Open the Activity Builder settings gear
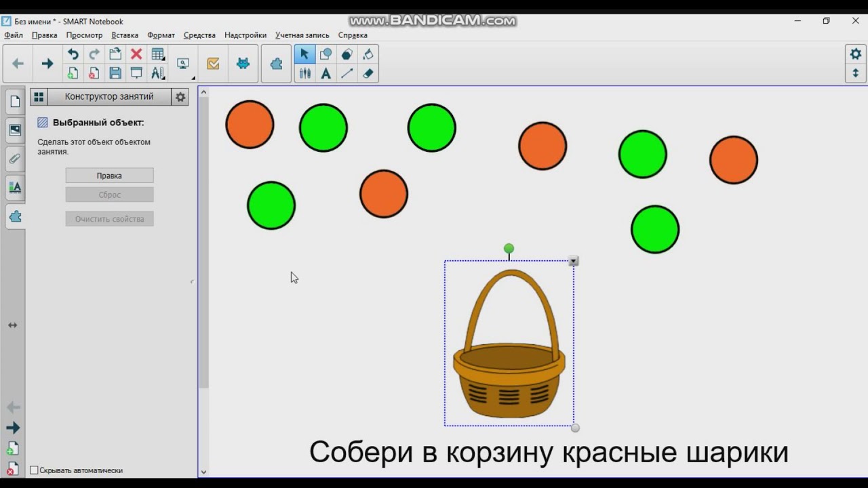Image resolution: width=868 pixels, height=488 pixels. click(x=180, y=97)
